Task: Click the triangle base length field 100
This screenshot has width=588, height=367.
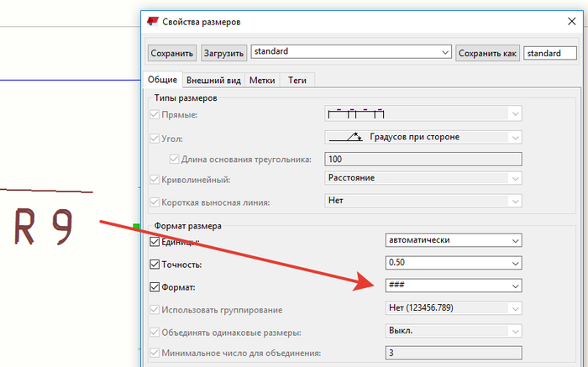Action: pos(423,159)
